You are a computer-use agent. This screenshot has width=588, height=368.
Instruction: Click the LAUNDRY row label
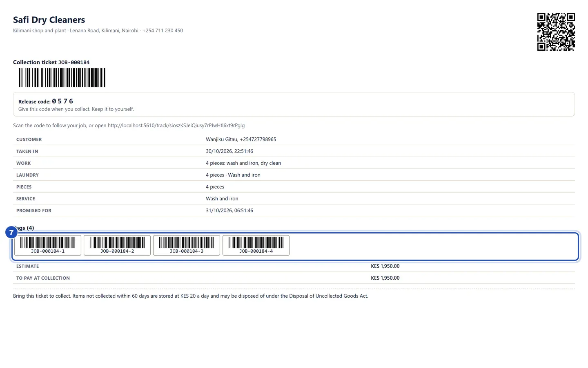pos(27,175)
